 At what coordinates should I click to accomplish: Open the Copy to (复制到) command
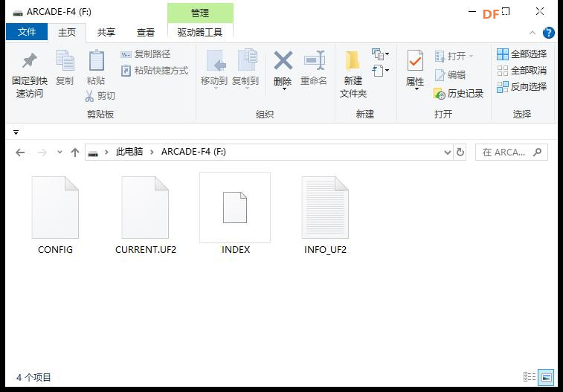click(x=245, y=69)
